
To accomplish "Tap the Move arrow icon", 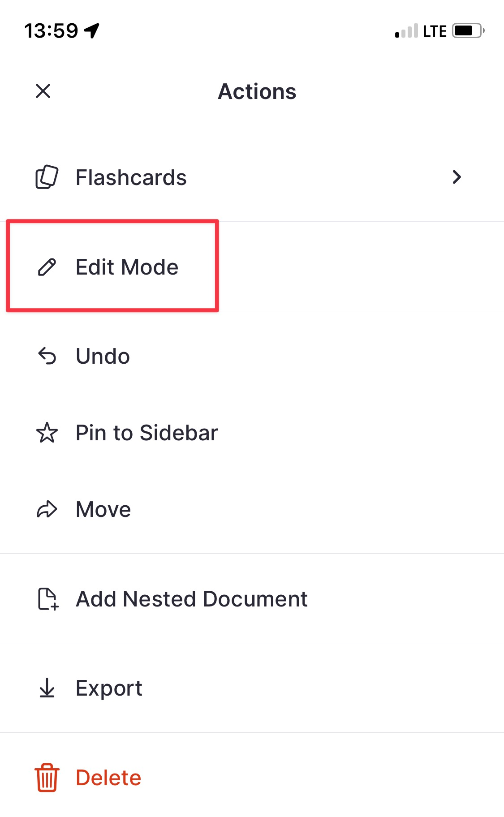I will 47,509.
